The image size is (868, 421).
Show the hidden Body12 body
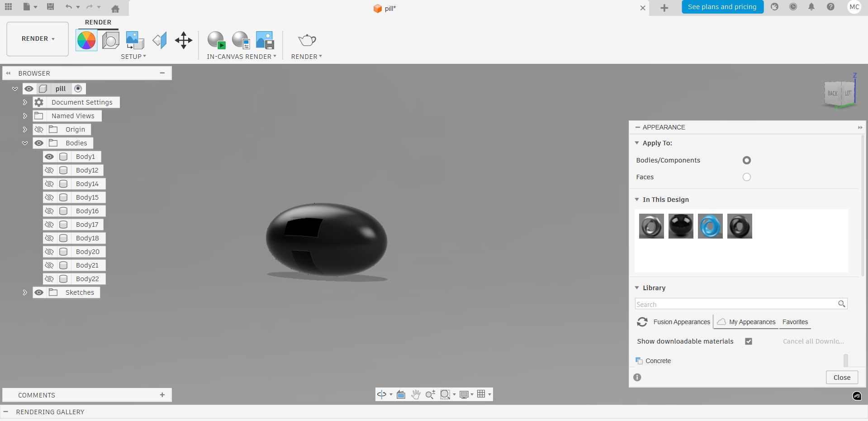pyautogui.click(x=49, y=170)
